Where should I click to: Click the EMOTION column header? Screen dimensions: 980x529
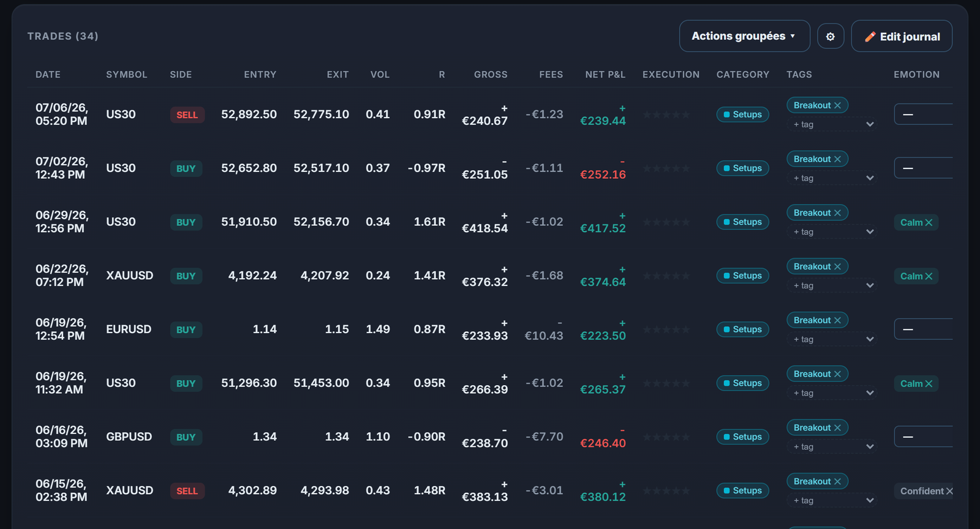tap(916, 75)
